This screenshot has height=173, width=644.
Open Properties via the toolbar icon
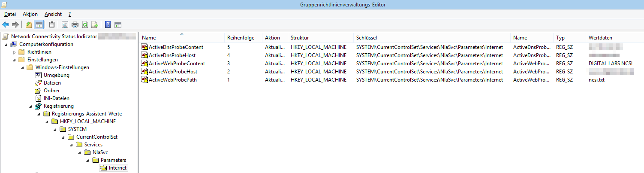pyautogui.click(x=65, y=24)
